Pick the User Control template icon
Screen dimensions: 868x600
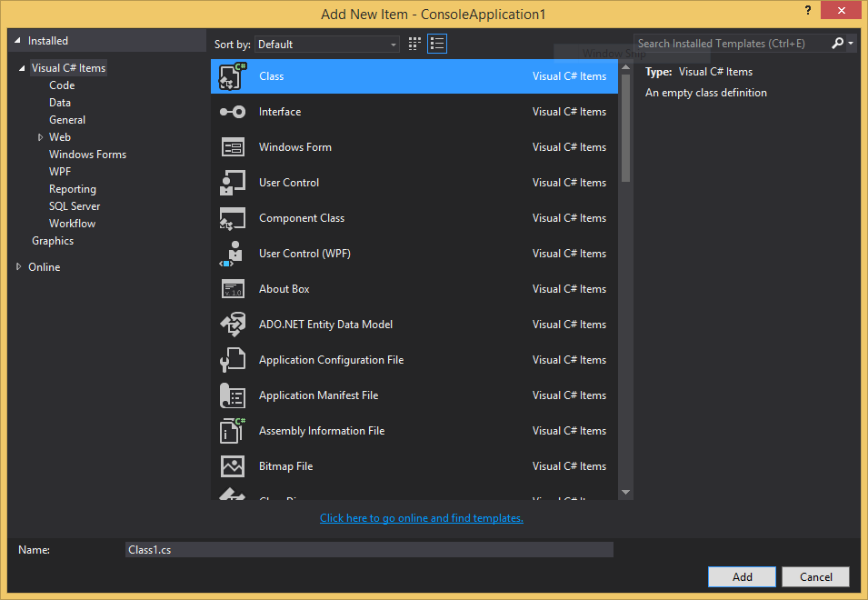tap(233, 183)
